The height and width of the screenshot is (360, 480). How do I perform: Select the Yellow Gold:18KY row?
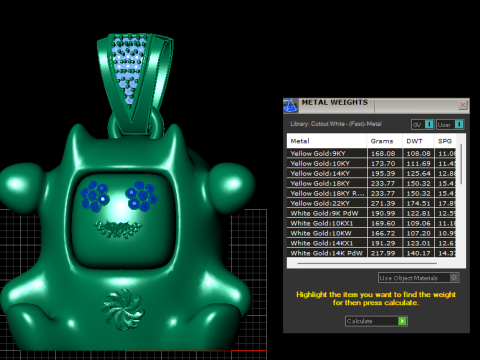(x=371, y=183)
